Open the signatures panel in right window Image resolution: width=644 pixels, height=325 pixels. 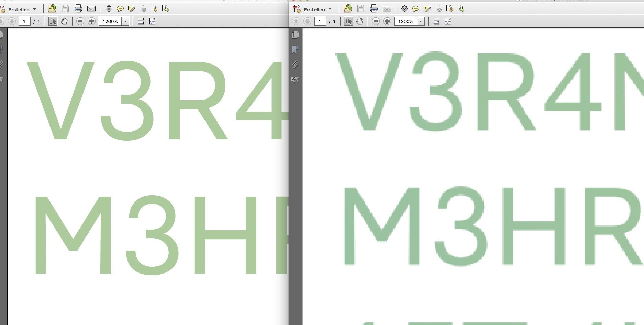point(295,79)
